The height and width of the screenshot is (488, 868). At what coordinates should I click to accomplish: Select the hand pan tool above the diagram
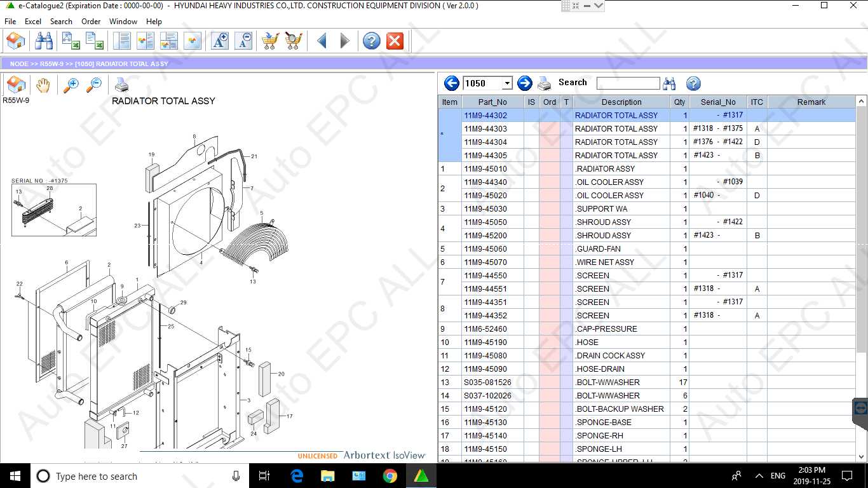click(42, 84)
